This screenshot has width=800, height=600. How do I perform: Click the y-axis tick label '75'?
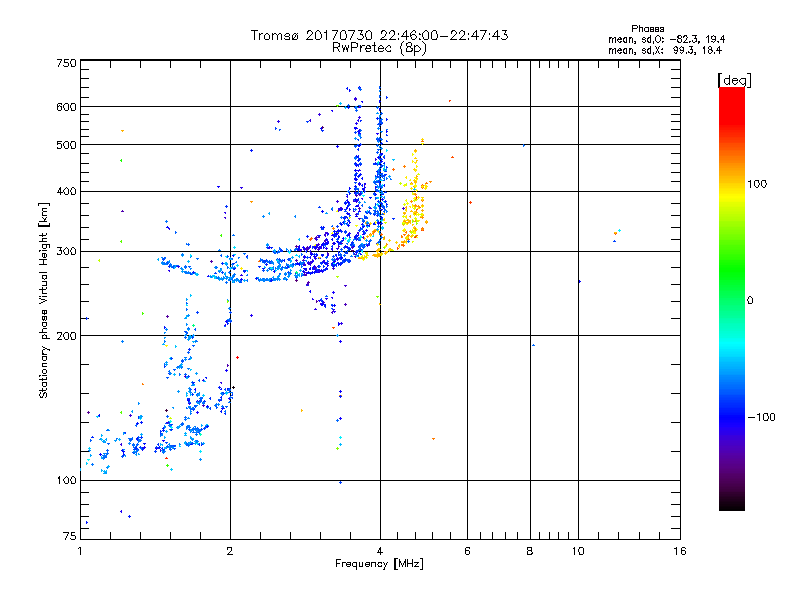click(x=70, y=536)
